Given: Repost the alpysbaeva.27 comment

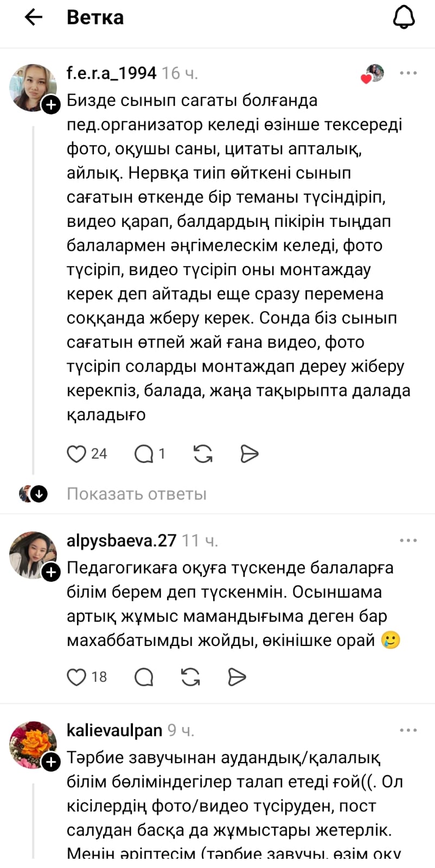Looking at the screenshot, I should [190, 677].
